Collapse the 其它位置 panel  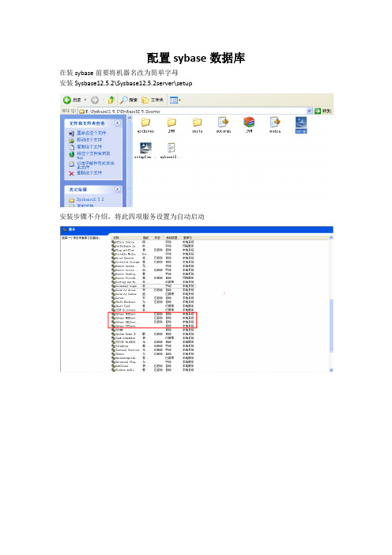click(x=118, y=190)
